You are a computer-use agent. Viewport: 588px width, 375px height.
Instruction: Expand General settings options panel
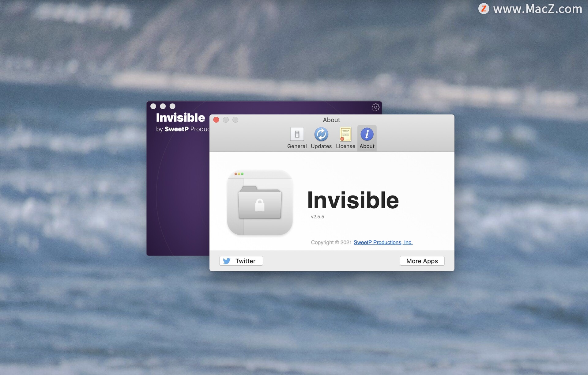(297, 137)
